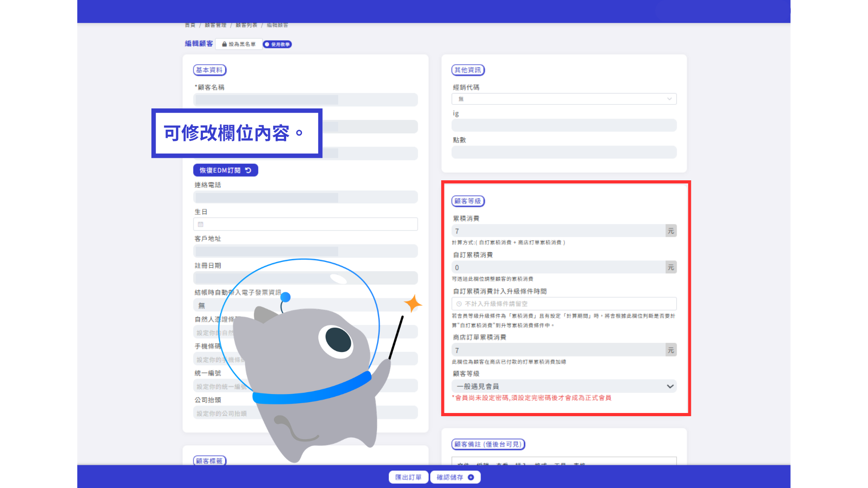Click the 設為黑名單 lock button
This screenshot has height=488, width=868.
click(239, 44)
